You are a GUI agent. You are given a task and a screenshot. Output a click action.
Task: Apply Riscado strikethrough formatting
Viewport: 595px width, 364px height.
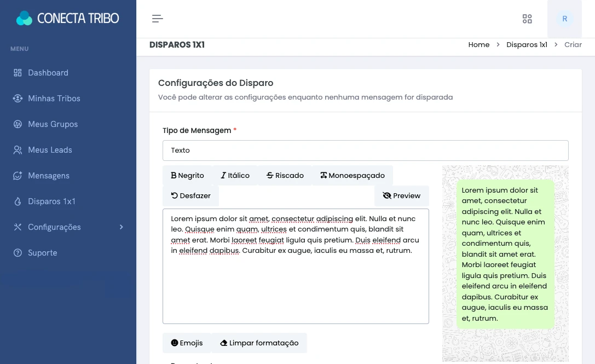pyautogui.click(x=285, y=176)
